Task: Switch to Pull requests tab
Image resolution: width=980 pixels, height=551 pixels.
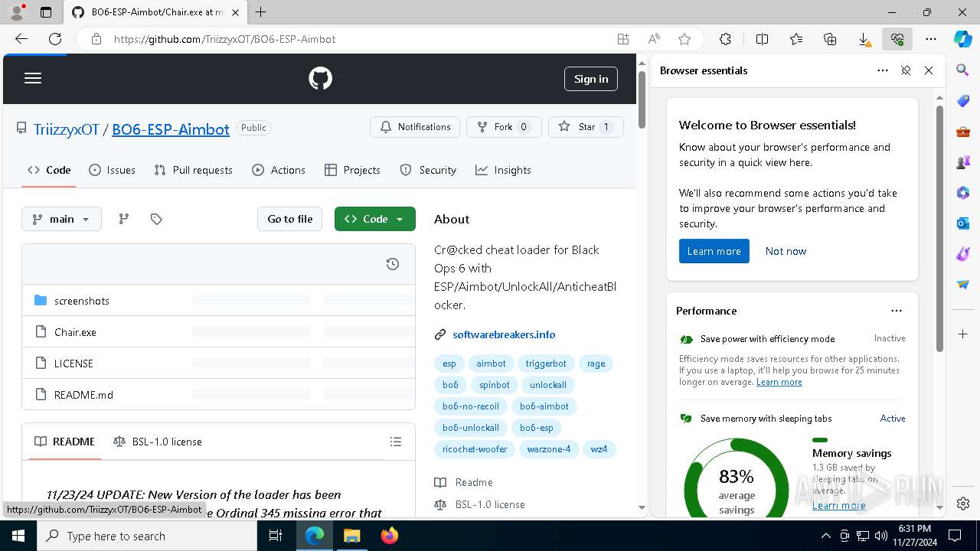Action: click(193, 170)
